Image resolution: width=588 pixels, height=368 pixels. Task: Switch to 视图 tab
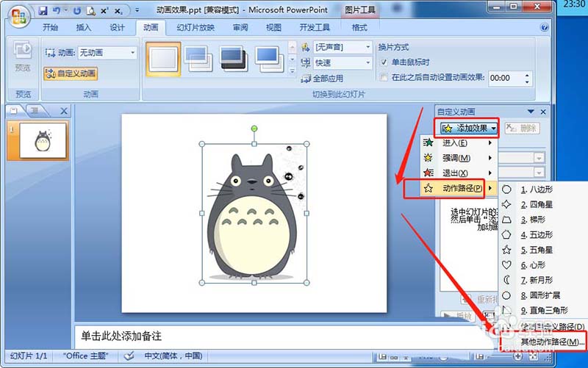(273, 27)
